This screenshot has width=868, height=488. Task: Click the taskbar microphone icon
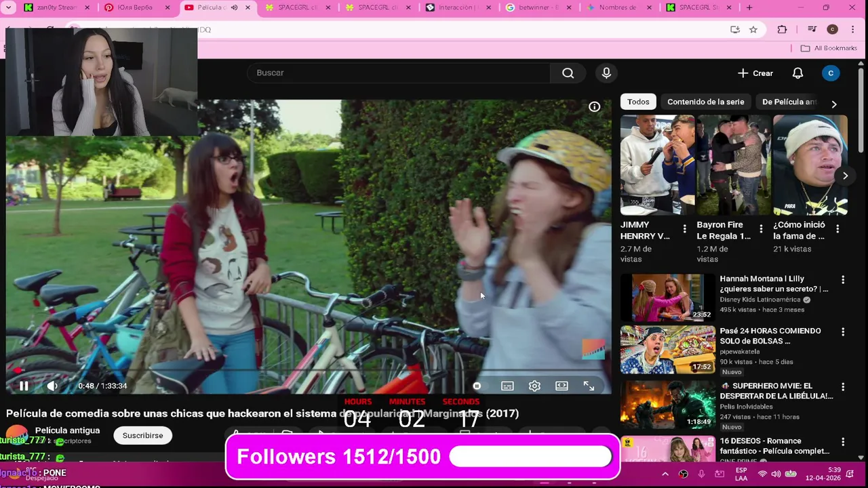click(701, 474)
